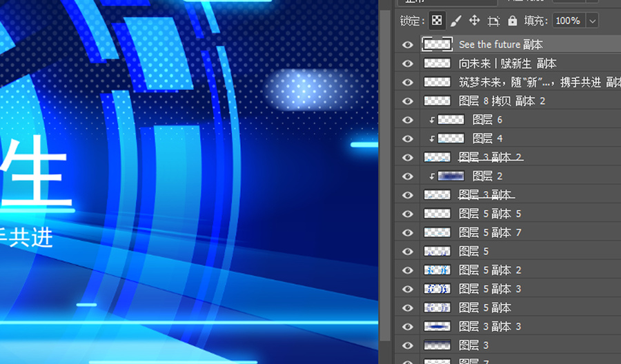Screen dimensions: 621x364
Task: Select the 图层 5 副本 7 layer name
Action: click(490, 232)
